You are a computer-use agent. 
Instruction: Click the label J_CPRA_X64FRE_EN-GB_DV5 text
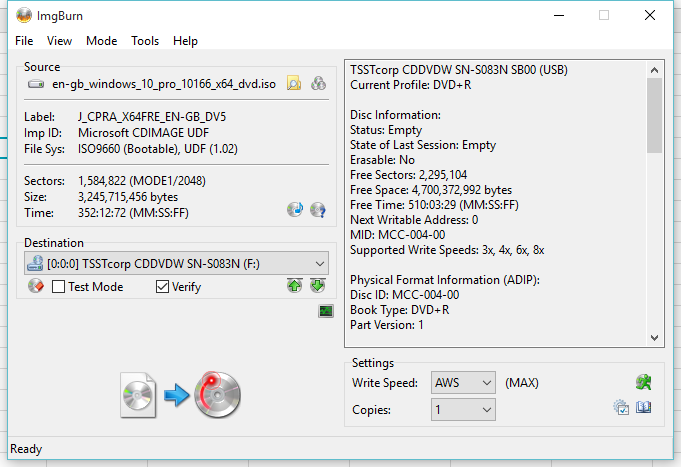point(152,117)
